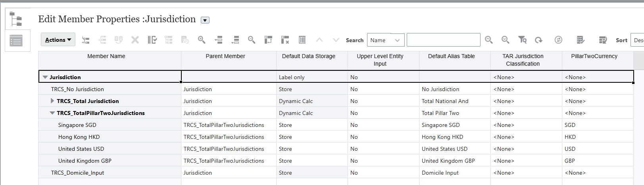This screenshot has width=644, height=185.
Task: Click the 'Domicile Input' alias cell
Action: coord(455,173)
